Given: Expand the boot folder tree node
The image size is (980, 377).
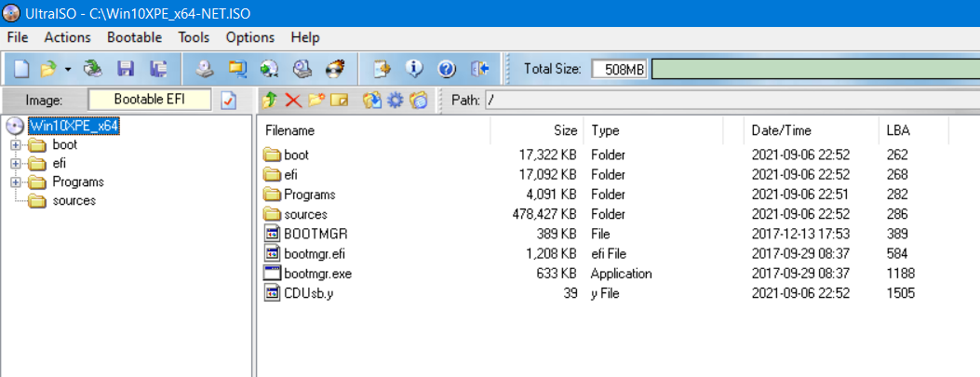Looking at the screenshot, I should click(x=15, y=145).
